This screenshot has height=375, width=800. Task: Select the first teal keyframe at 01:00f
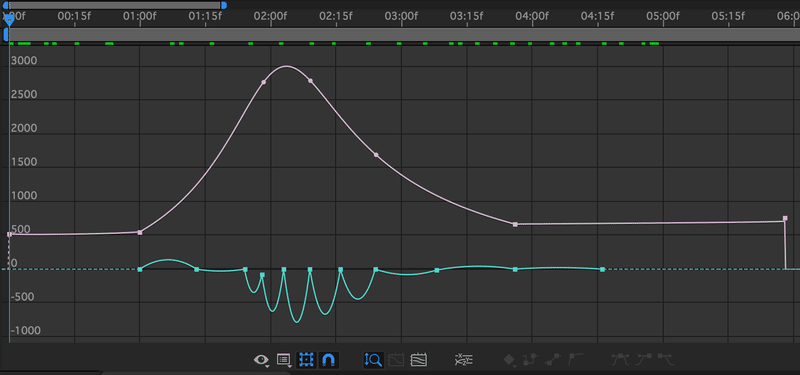140,269
